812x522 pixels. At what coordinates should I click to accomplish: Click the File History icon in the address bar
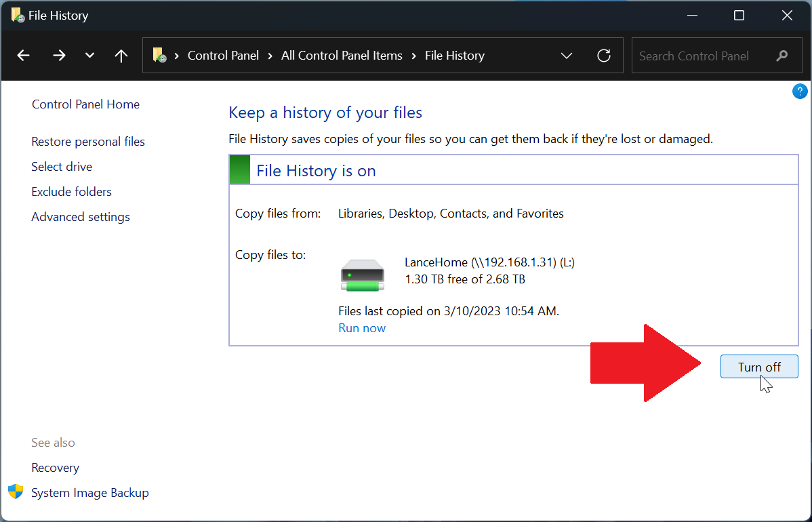pos(160,56)
